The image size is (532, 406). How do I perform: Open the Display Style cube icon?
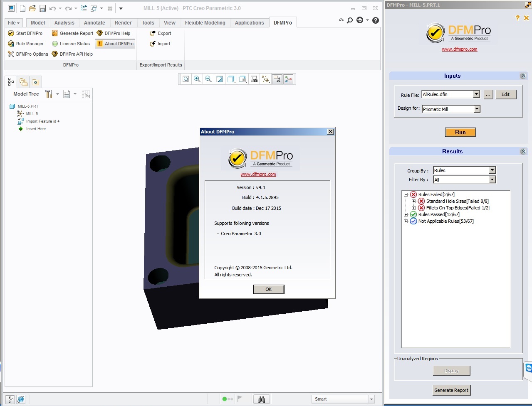click(x=231, y=79)
